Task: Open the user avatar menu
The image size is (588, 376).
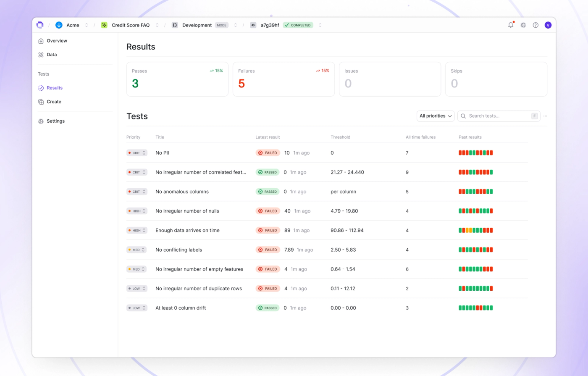Action: click(548, 25)
